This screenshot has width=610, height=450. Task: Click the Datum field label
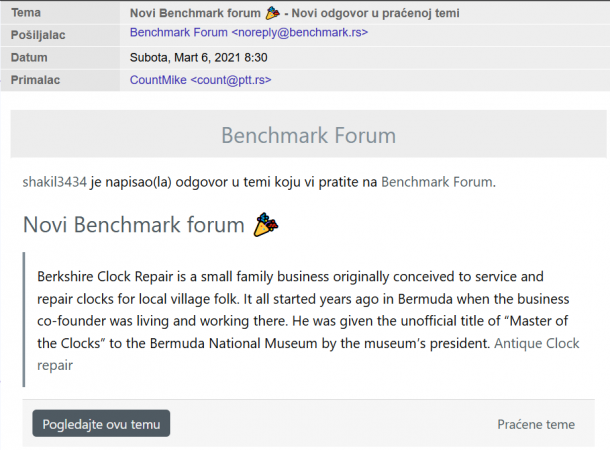tap(29, 58)
